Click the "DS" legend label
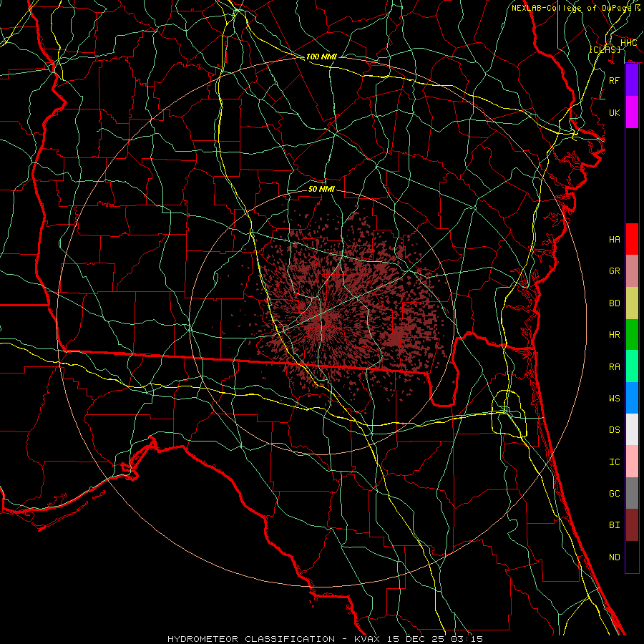 click(x=614, y=430)
